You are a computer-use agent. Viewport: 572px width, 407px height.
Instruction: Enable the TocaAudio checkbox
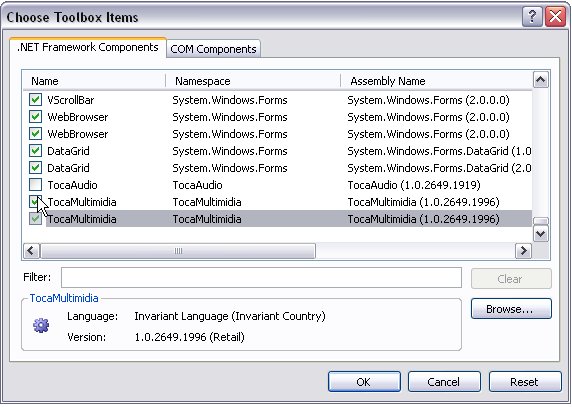tap(35, 185)
